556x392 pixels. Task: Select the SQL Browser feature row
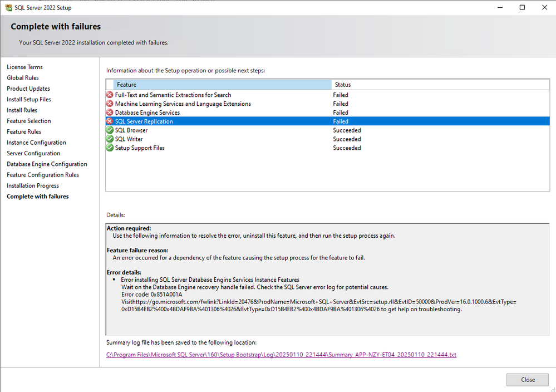[328, 130]
